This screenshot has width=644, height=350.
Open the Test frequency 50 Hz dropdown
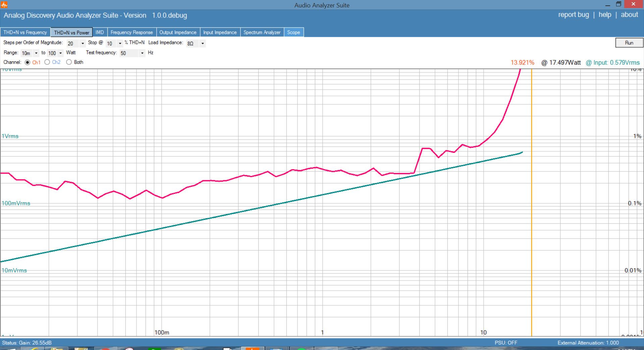(x=142, y=53)
